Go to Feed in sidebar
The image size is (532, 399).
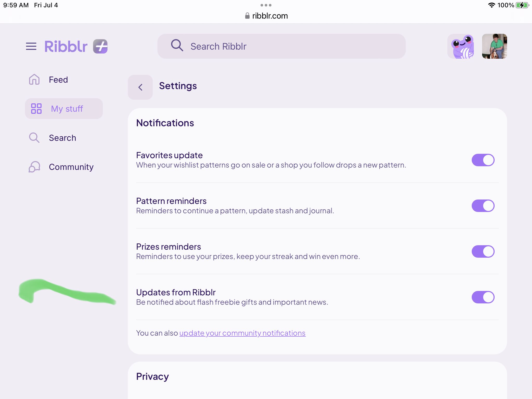(64, 79)
